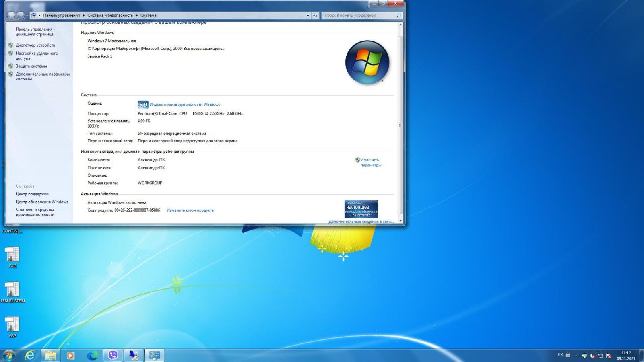Open Настройка удаленного доступа link
This screenshot has height=362, width=644.
click(x=37, y=56)
